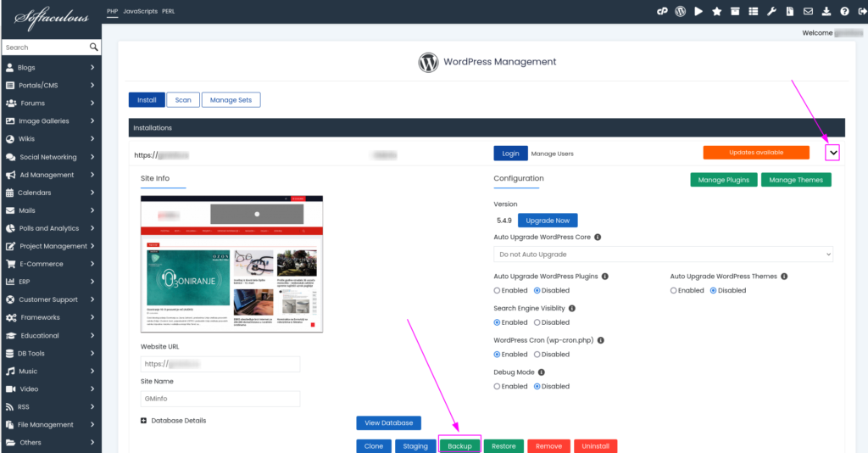Image resolution: width=868 pixels, height=453 pixels.
Task: Enable Search Engine Visibility radio
Action: point(497,323)
